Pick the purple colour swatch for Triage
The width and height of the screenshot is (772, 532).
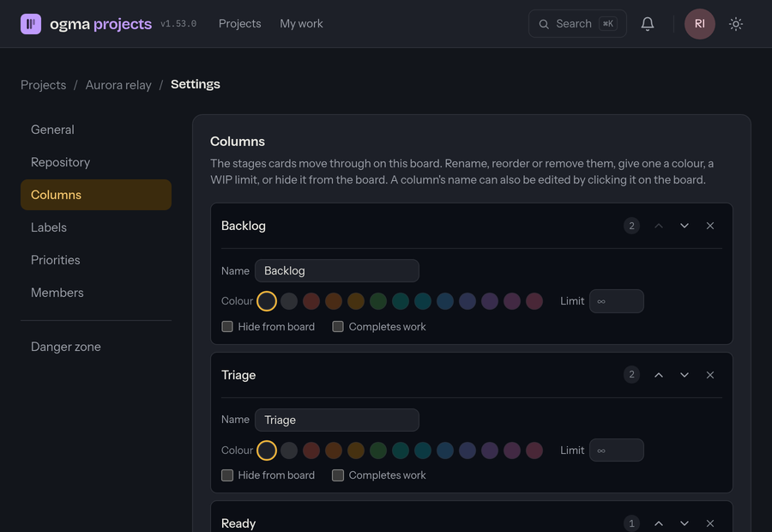(490, 450)
